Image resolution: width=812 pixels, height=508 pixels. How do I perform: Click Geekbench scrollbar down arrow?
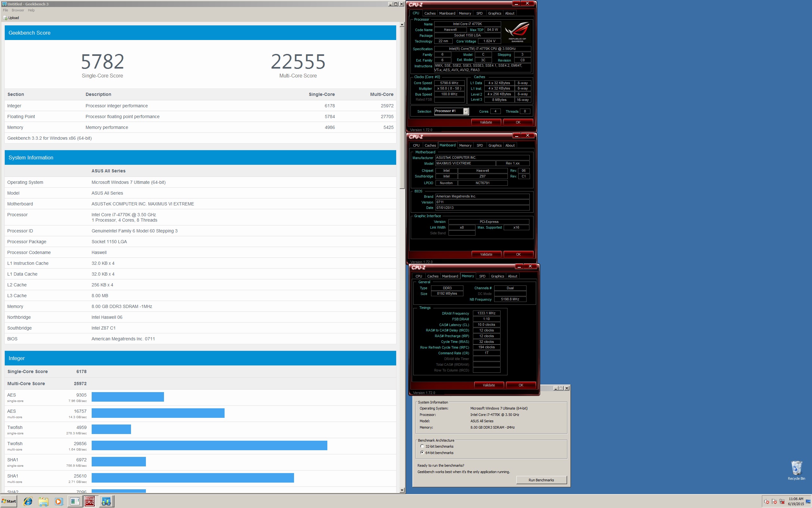click(402, 490)
